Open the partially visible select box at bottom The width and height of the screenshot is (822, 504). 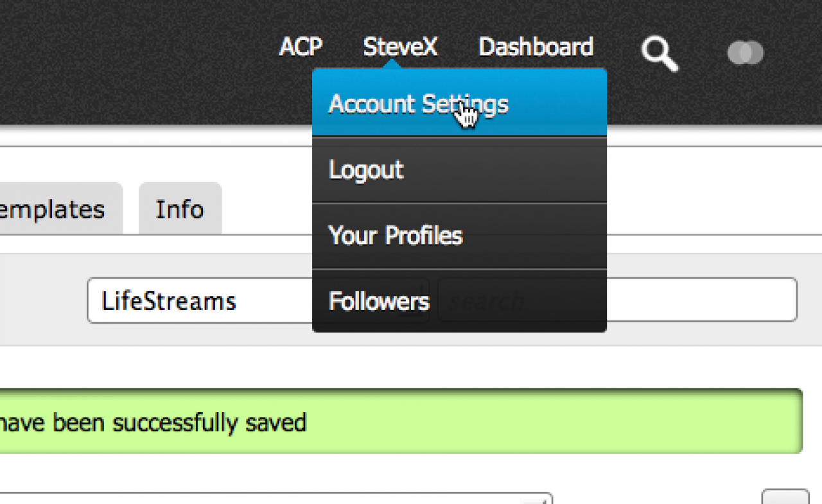pos(276,498)
